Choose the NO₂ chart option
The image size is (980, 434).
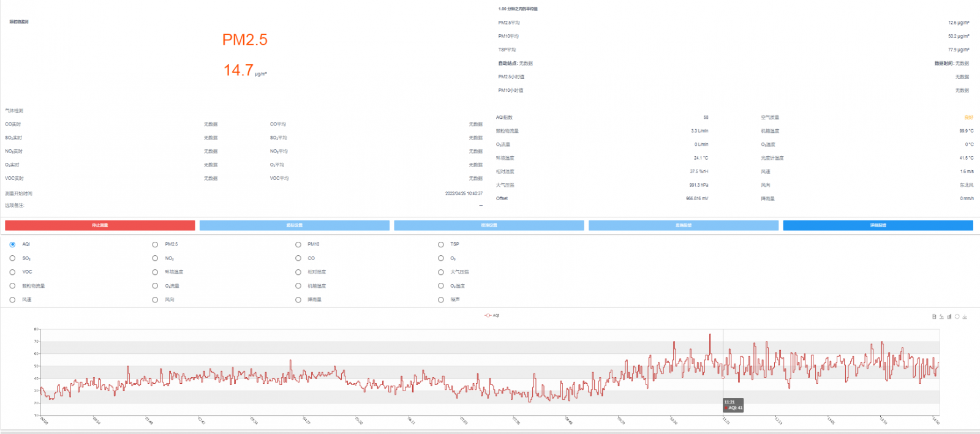pos(155,258)
